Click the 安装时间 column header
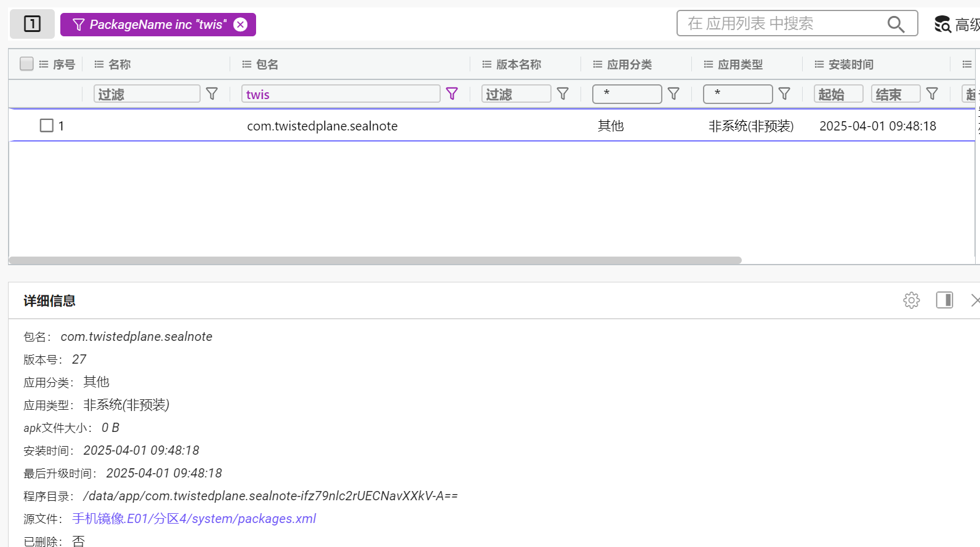Image resolution: width=980 pixels, height=547 pixels. (x=851, y=64)
